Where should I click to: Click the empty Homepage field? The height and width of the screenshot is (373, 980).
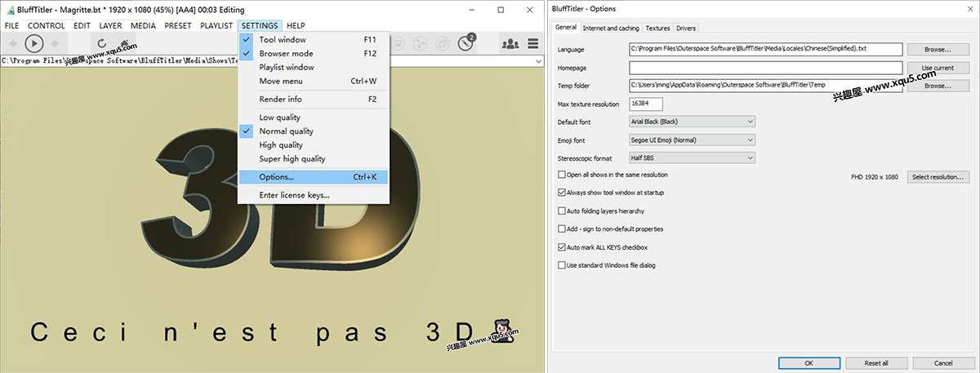[766, 67]
